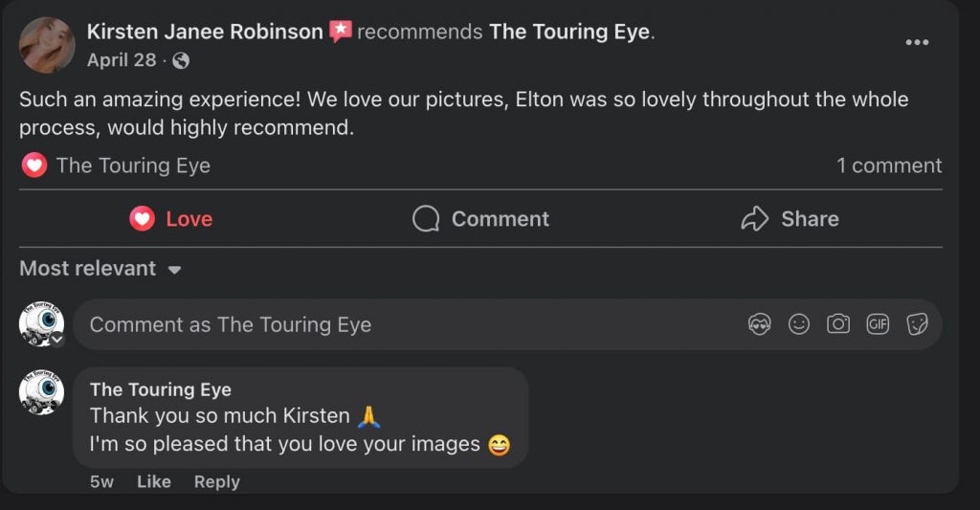Click the globe public audience icon

(181, 60)
